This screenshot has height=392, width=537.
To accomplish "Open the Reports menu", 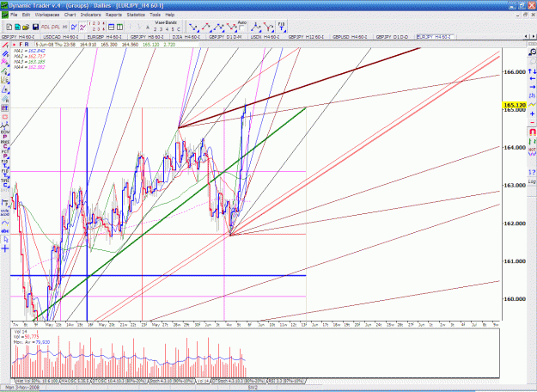I will (x=113, y=15).
